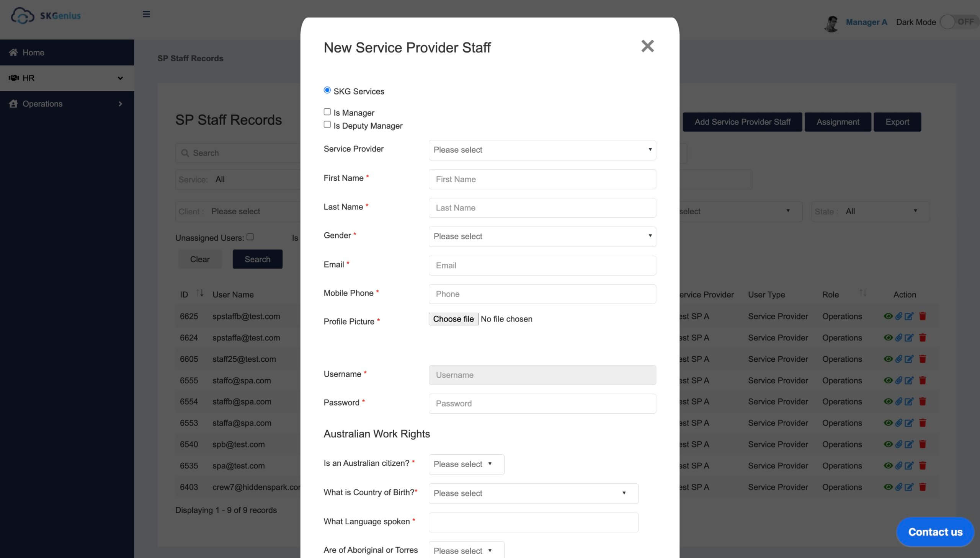Click the SKGenius cloud logo
Screen dimensions: 980x558
(x=23, y=16)
